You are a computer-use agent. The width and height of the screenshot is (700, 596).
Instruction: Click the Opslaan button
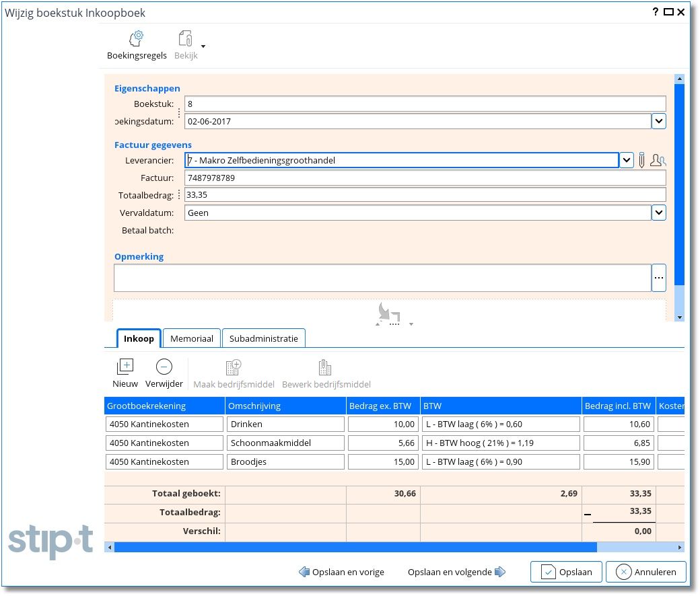point(565,572)
